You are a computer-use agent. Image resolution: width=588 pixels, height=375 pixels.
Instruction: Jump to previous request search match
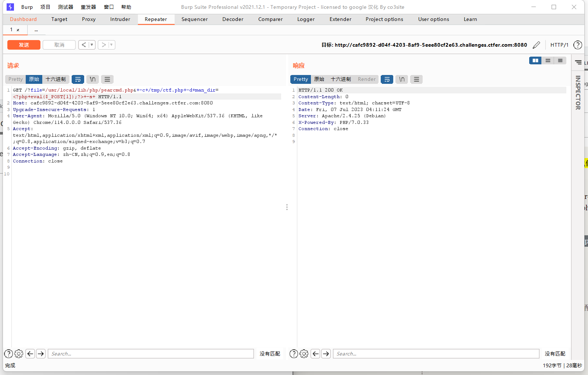point(30,354)
